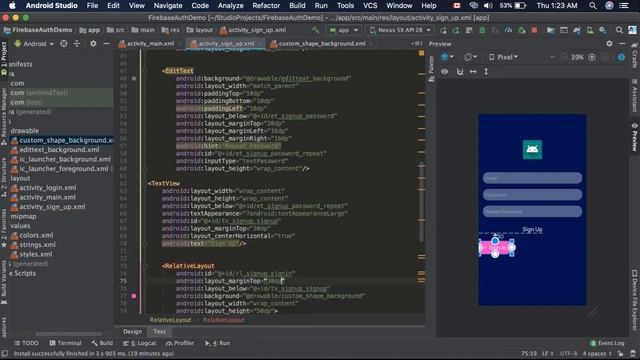
Task: Open the Logcat tool window
Action: tap(140, 343)
